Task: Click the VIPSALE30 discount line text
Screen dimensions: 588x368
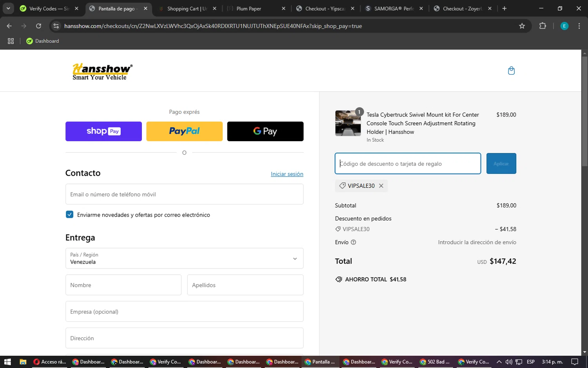Action: pos(356,229)
